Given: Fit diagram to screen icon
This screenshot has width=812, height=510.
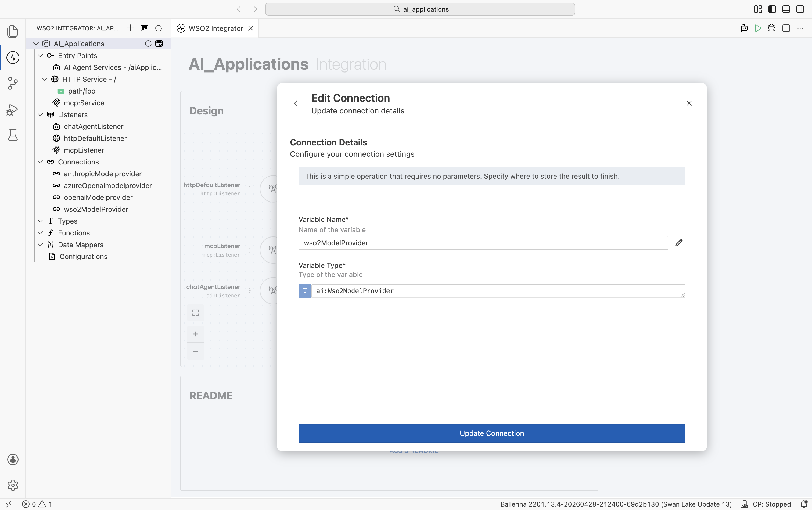Looking at the screenshot, I should click(x=196, y=313).
